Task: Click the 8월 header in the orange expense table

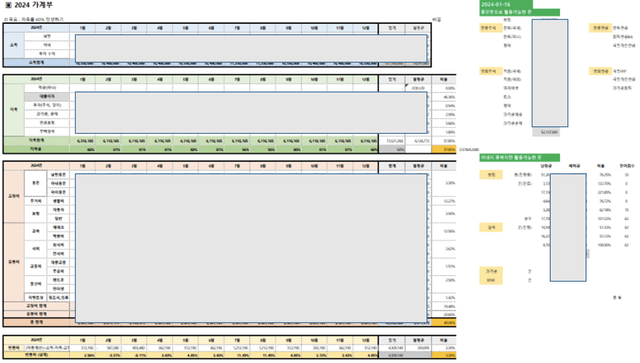Action: pos(262,166)
